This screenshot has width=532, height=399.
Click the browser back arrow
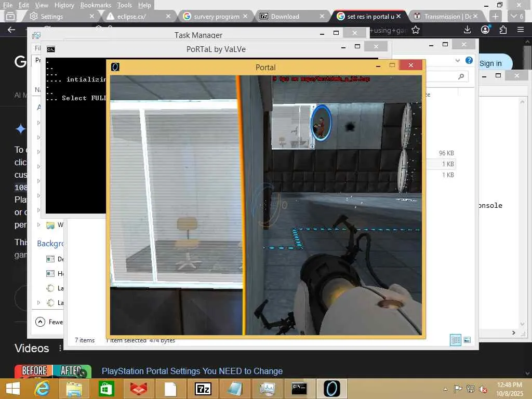pyautogui.click(x=11, y=30)
